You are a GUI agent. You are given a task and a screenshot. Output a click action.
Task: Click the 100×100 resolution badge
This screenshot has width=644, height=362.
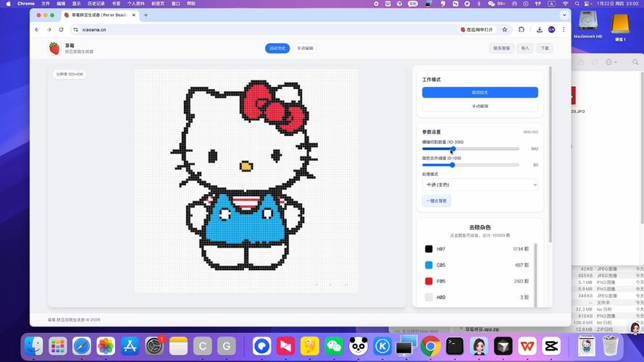click(x=70, y=75)
